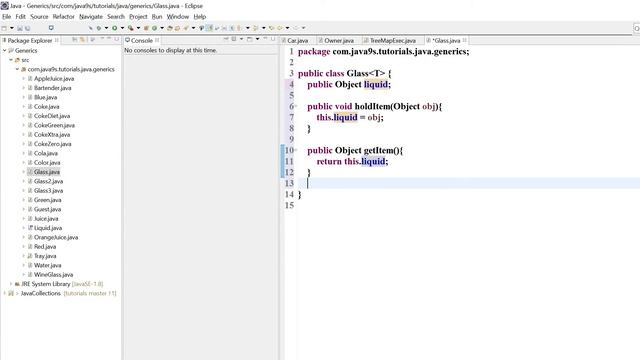Select Glass2.java in Package Explorer

tap(48, 181)
